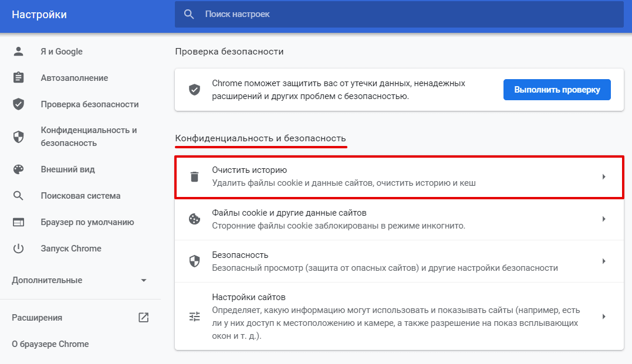The image size is (632, 364).
Task: Expand the Дополнительные section arrow
Action: tap(144, 280)
